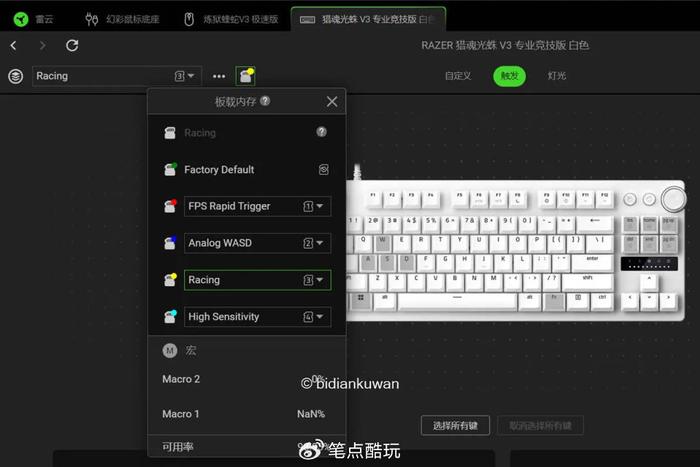Screen dimensions: 700x467
Task: Click the green slot icon for Factory Default
Action: coord(170,169)
